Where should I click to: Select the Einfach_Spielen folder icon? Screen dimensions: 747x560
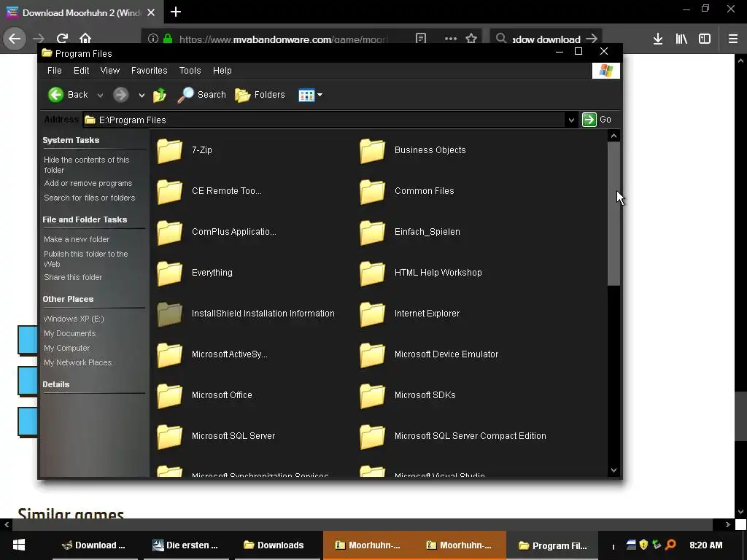(x=373, y=233)
